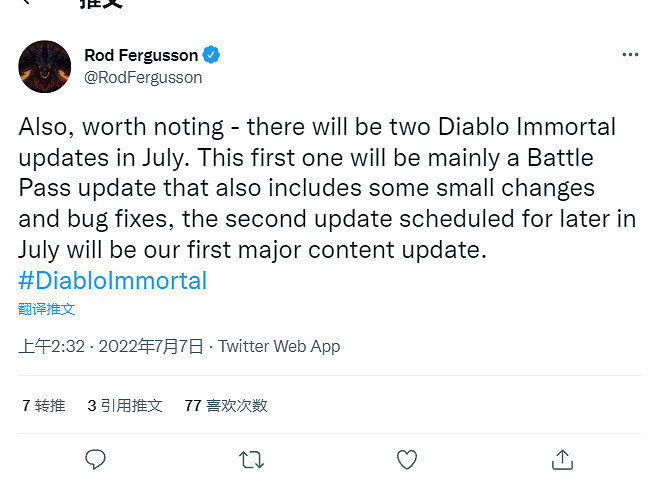Open the tweet timestamp 上午2:32 link
Screen dimensions: 656x481
[51, 347]
